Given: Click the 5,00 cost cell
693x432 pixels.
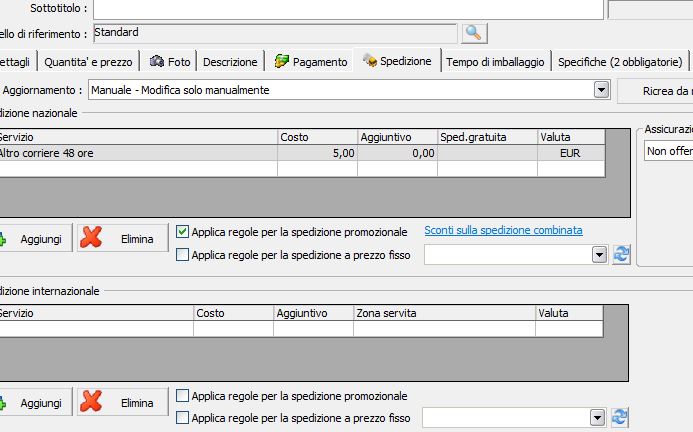Looking at the screenshot, I should click(317, 153).
